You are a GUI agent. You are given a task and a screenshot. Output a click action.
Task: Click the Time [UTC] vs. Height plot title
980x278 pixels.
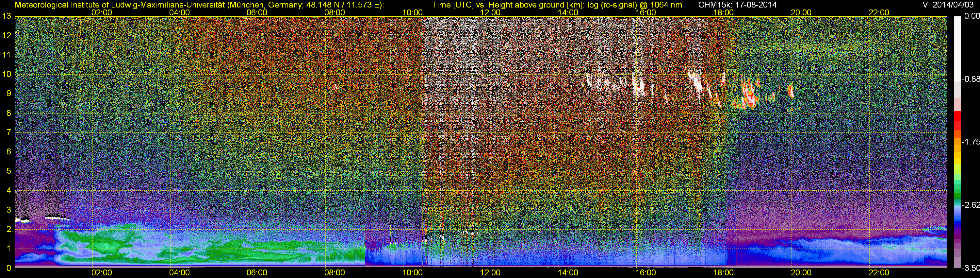click(557, 5)
